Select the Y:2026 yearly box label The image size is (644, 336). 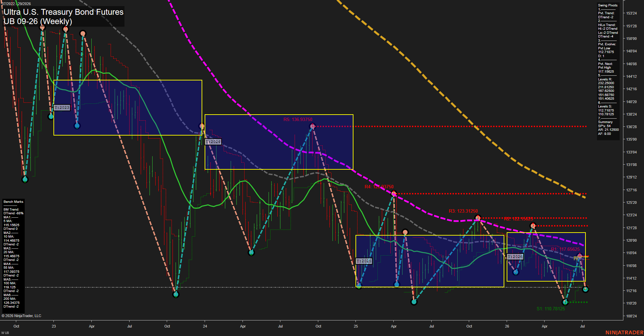515,257
